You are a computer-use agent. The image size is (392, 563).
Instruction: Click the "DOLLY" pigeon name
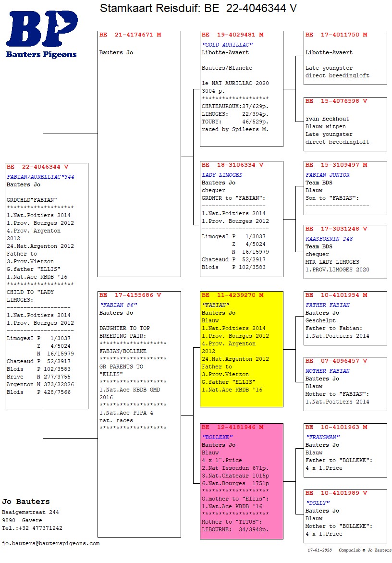[318, 503]
